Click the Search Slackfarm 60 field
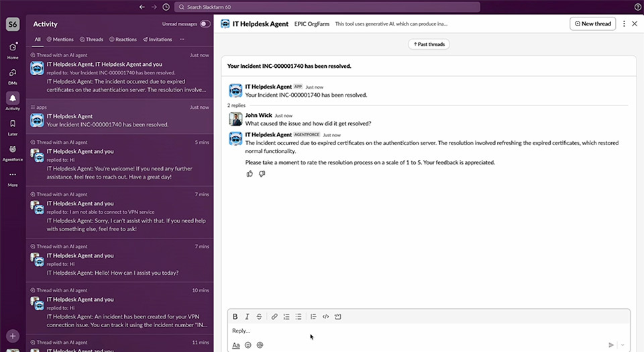Screen dimensions: 644x352 [x=327, y=7]
